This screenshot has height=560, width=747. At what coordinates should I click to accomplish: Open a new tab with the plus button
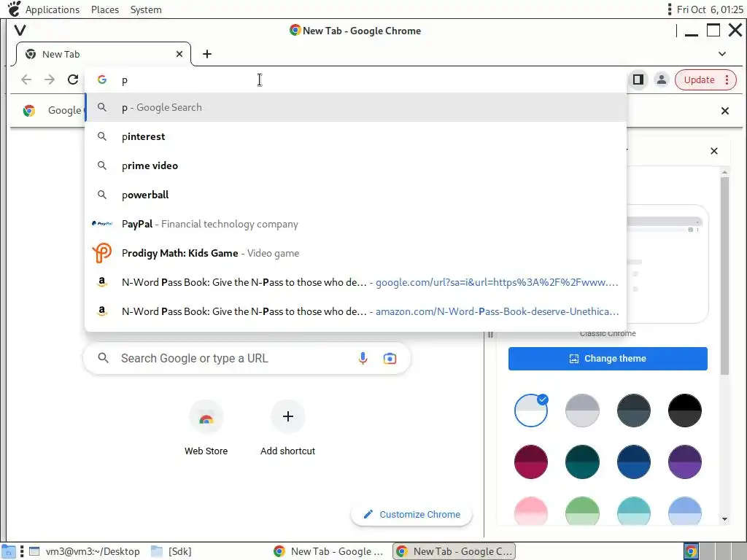pos(206,54)
